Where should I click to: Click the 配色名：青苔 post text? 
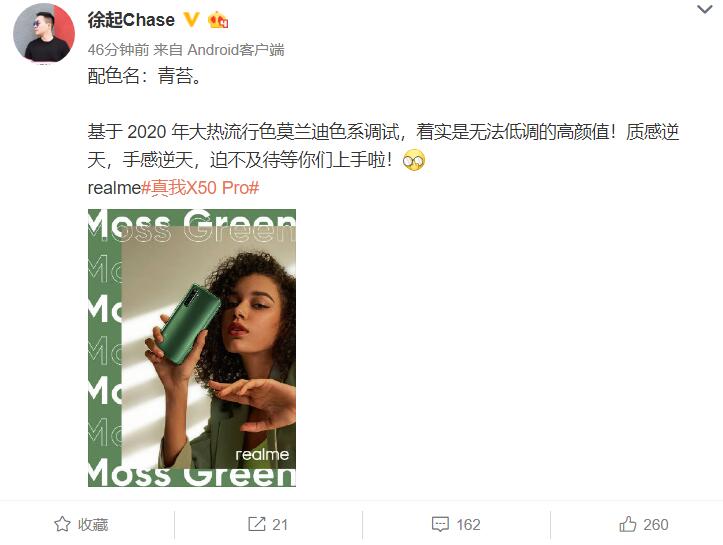point(145,76)
